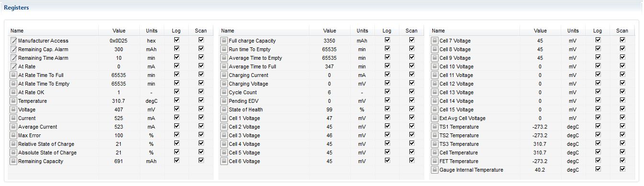
Task: Uncheck the Log checkbox for Voltage
Action: (177, 109)
